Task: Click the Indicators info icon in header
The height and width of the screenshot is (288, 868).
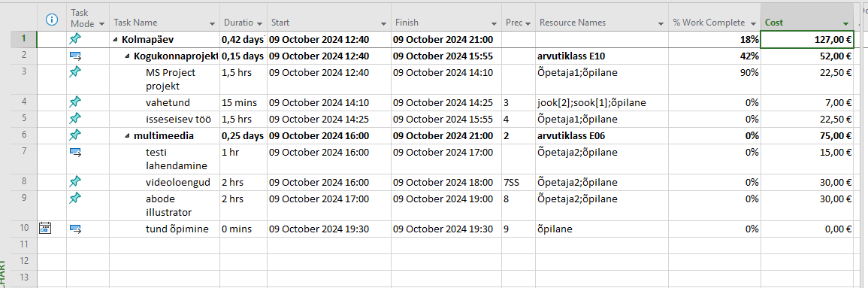Action: [x=52, y=20]
